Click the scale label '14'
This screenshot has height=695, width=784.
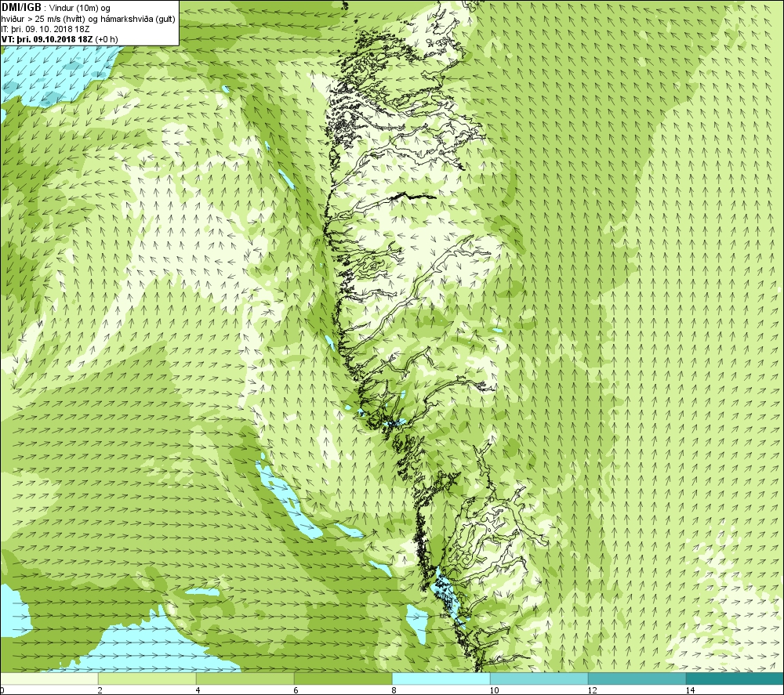(690, 690)
